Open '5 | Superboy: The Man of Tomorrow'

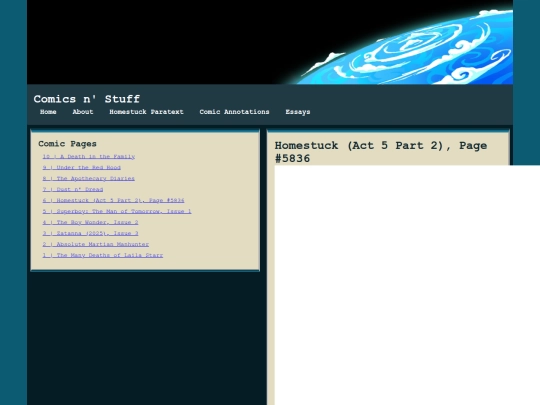click(117, 211)
